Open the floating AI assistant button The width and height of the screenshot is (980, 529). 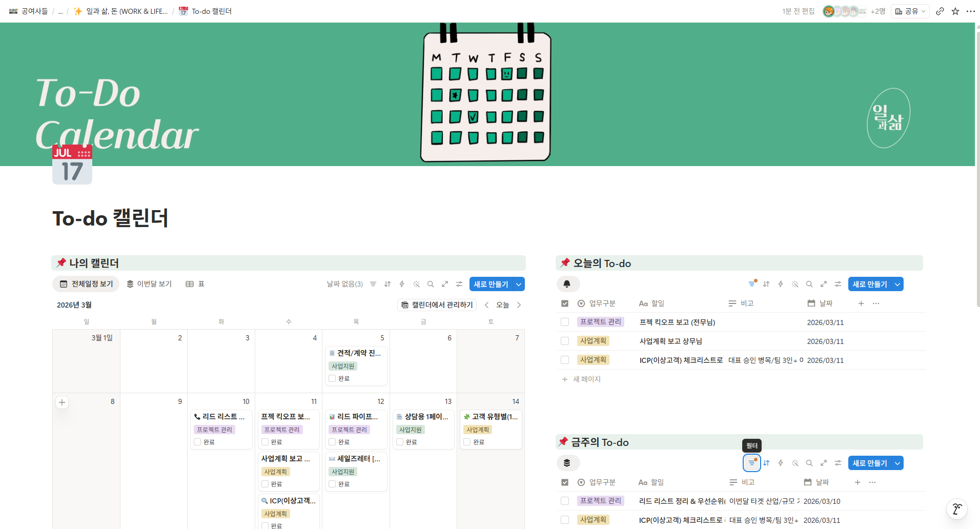956,509
